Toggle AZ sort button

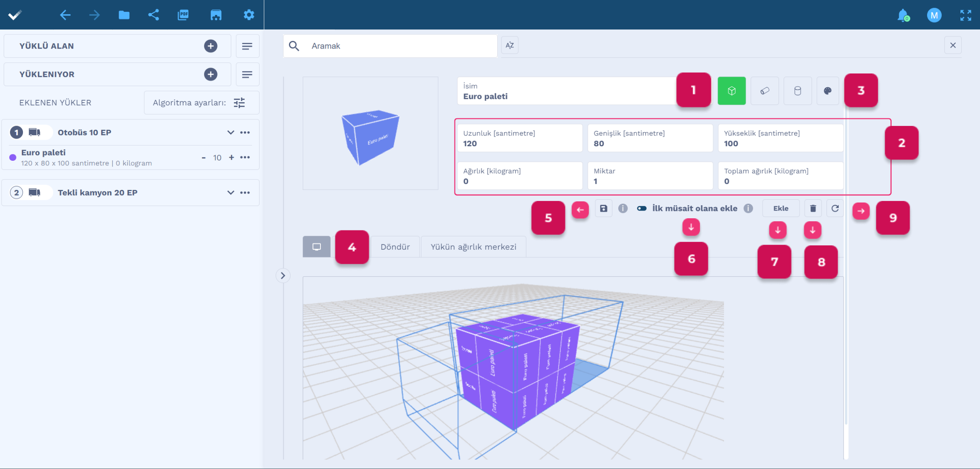pyautogui.click(x=510, y=45)
